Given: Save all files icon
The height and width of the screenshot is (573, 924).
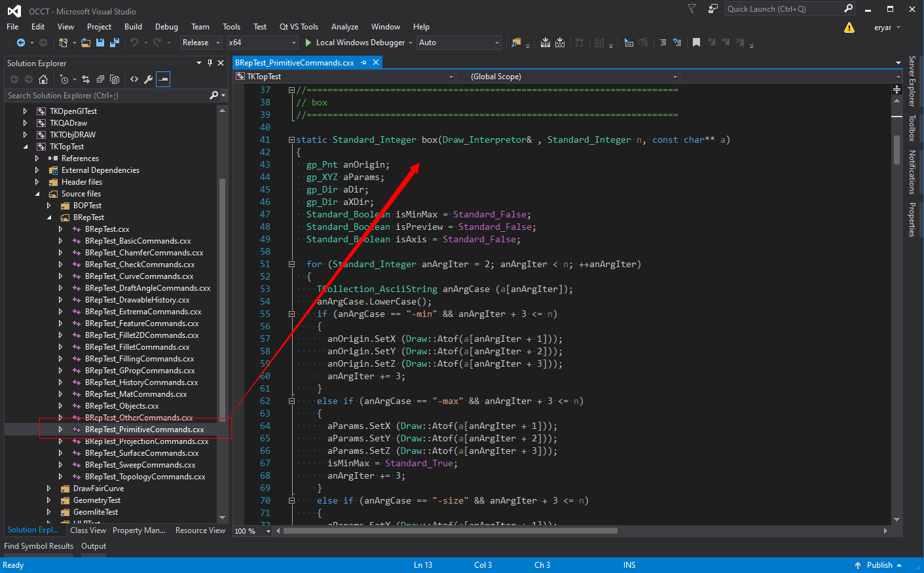Looking at the screenshot, I should tap(115, 43).
